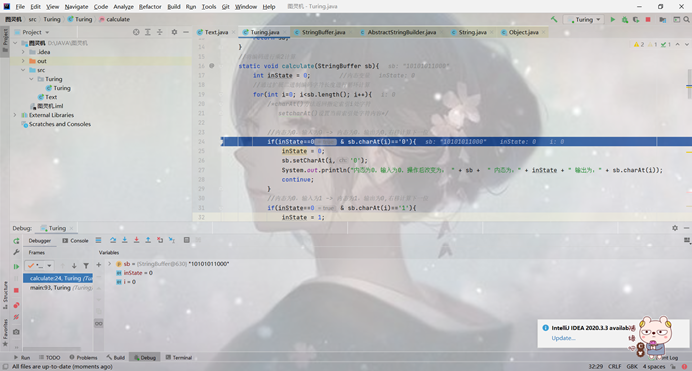Open the Navigate menu
The width and height of the screenshot is (692, 371).
click(x=76, y=7)
